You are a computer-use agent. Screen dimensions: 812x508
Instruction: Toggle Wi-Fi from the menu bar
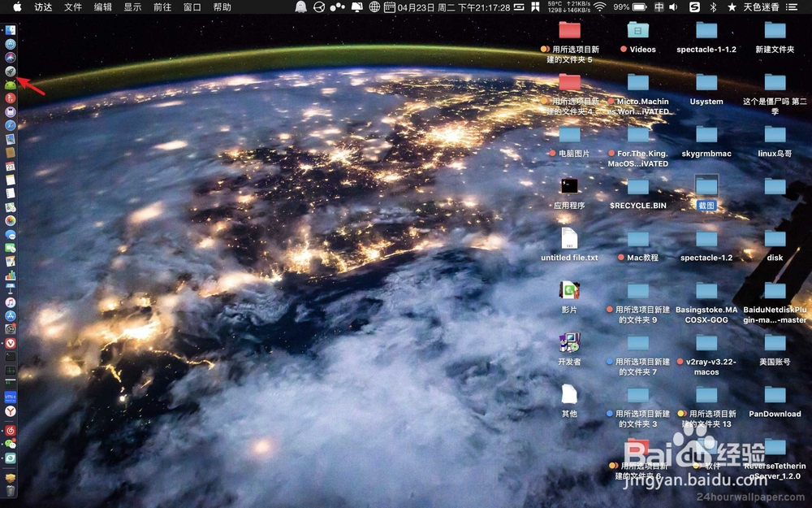(x=600, y=9)
